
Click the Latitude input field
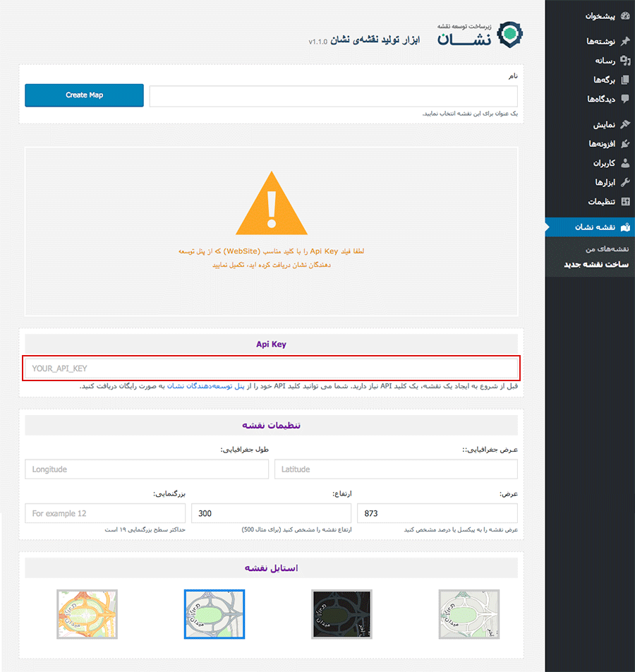[396, 469]
